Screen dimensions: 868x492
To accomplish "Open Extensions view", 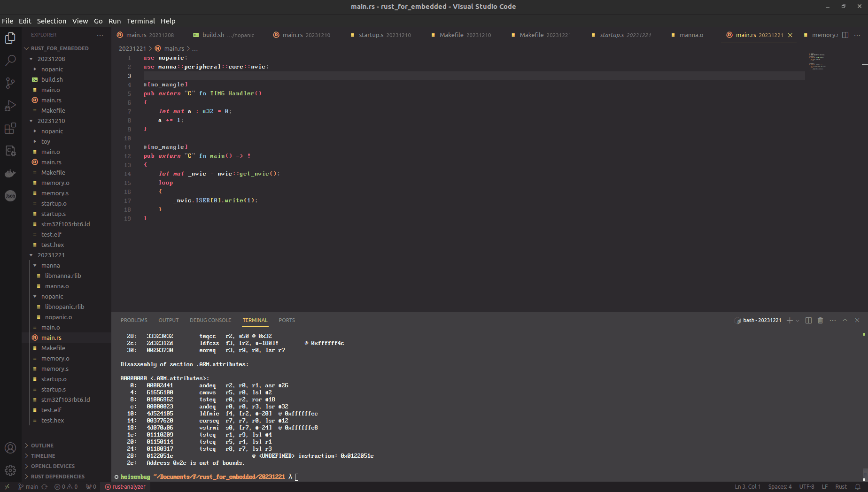I will pos(10,128).
